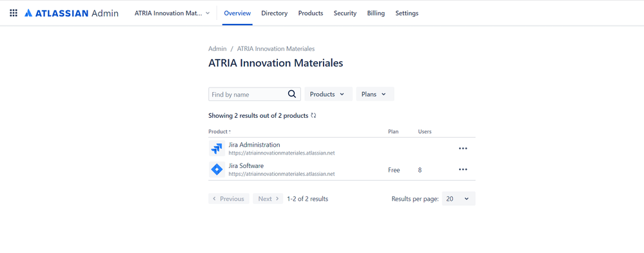The image size is (644, 253).
Task: Open the Products tab in header
Action: click(x=311, y=13)
